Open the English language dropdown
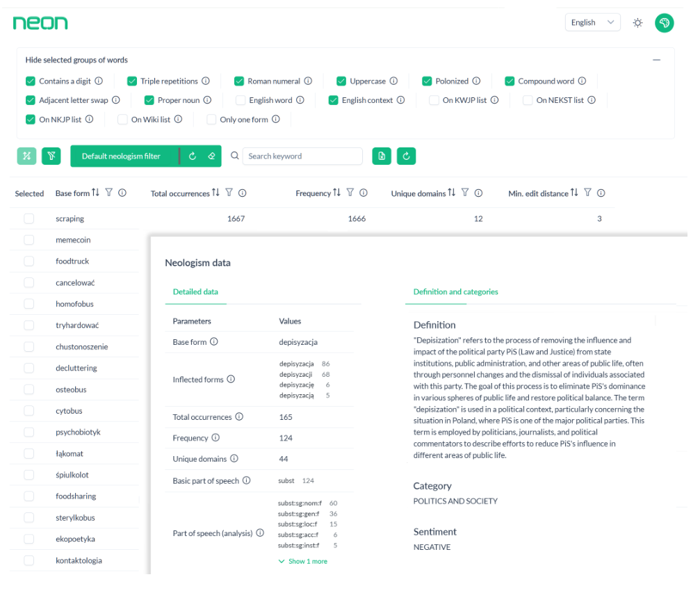Image resolution: width=700 pixels, height=593 pixels. pyautogui.click(x=592, y=23)
